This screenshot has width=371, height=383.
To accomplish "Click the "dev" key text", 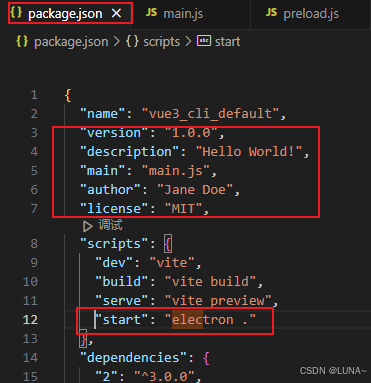I will tap(114, 263).
